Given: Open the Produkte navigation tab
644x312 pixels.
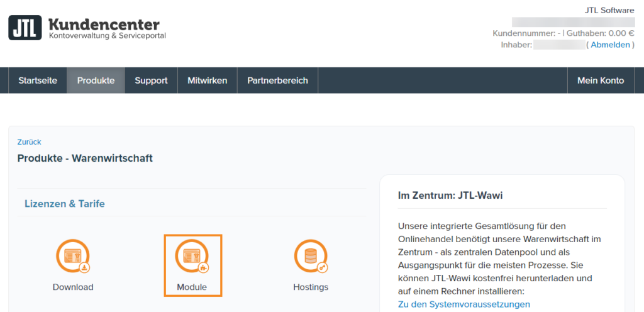Looking at the screenshot, I should [96, 81].
